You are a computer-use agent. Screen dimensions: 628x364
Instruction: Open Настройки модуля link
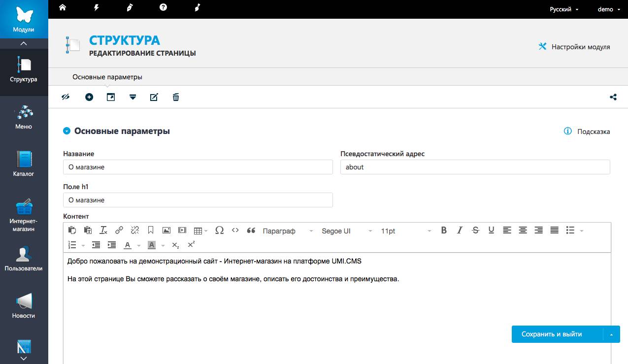point(574,47)
